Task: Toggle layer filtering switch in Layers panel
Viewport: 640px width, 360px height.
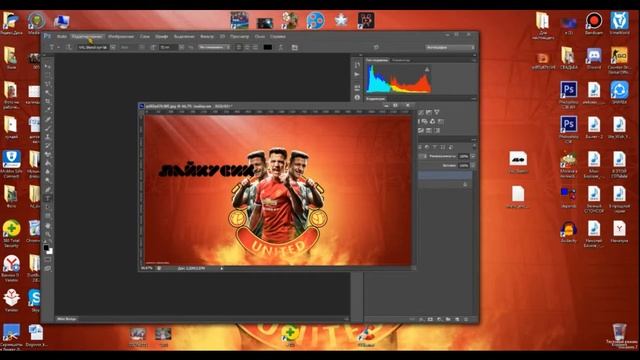Action: (x=474, y=147)
